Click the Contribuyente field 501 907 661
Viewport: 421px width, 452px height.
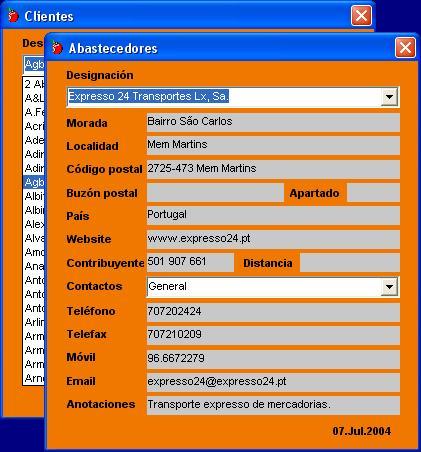[190, 262]
